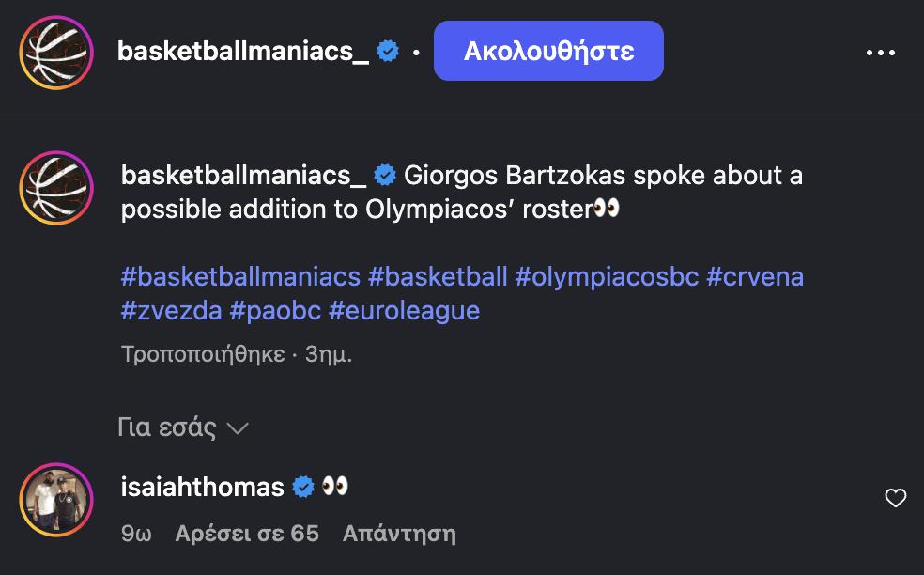Click basketballmaniacs_ avatar beside the caption

point(56,189)
